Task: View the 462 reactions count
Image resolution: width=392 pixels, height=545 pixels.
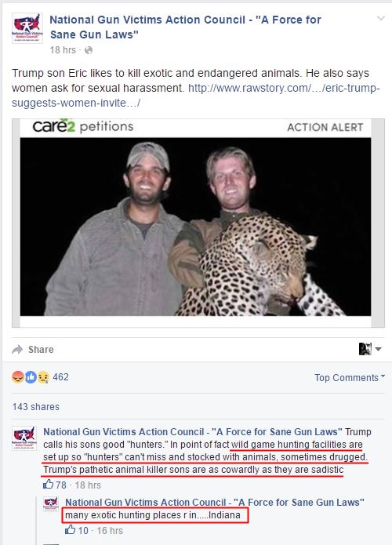Action: click(61, 377)
